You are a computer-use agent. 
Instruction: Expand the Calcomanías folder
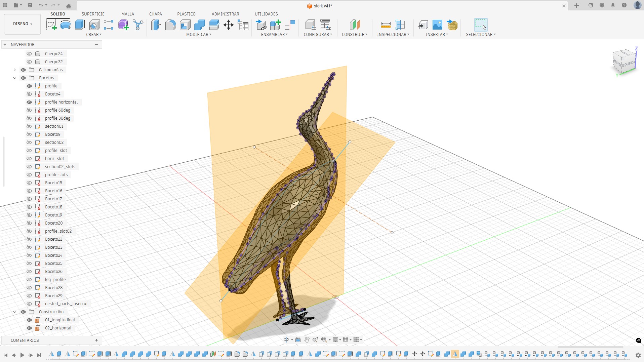coord(15,70)
